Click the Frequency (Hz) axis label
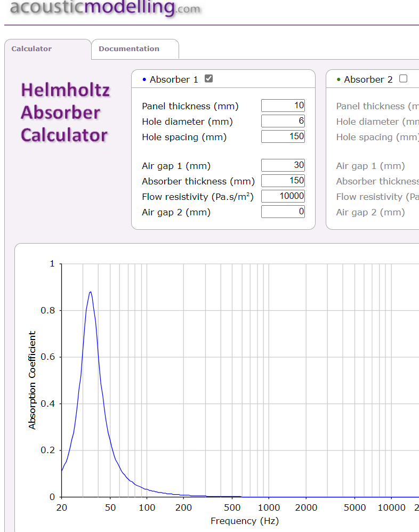This screenshot has height=532, width=419. [245, 521]
